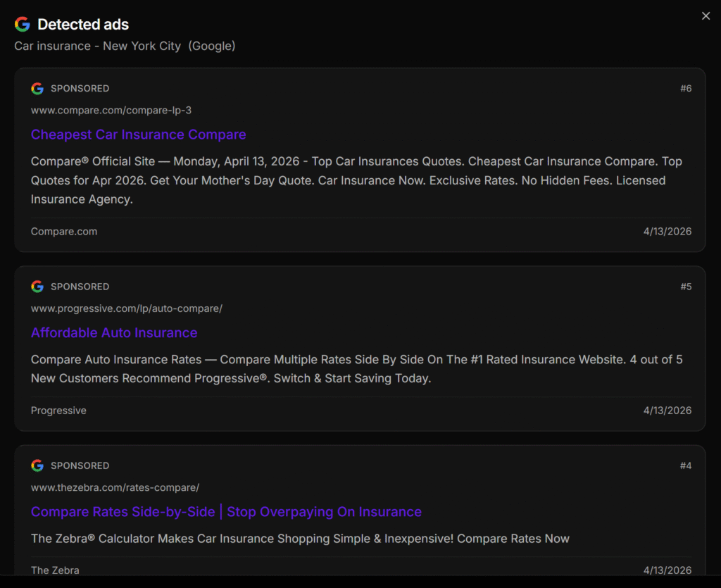This screenshot has width=721, height=588.
Task: Click the Google logo beside Detected ads
Action: pyautogui.click(x=23, y=25)
